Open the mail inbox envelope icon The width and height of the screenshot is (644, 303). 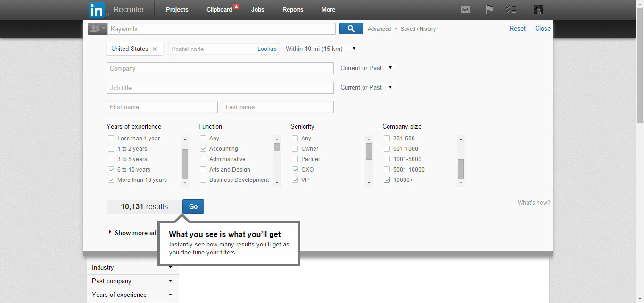point(465,9)
